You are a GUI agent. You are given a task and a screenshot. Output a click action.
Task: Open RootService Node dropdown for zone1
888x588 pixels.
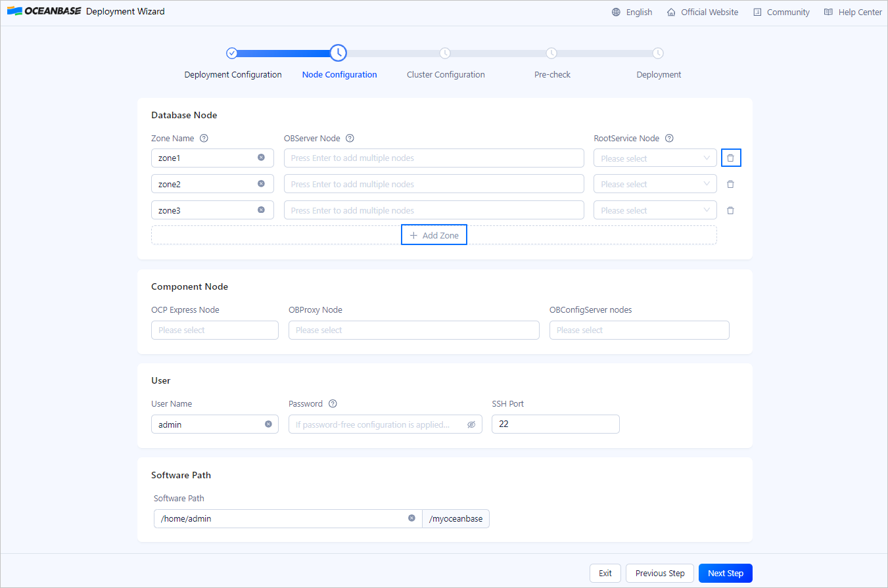(655, 158)
